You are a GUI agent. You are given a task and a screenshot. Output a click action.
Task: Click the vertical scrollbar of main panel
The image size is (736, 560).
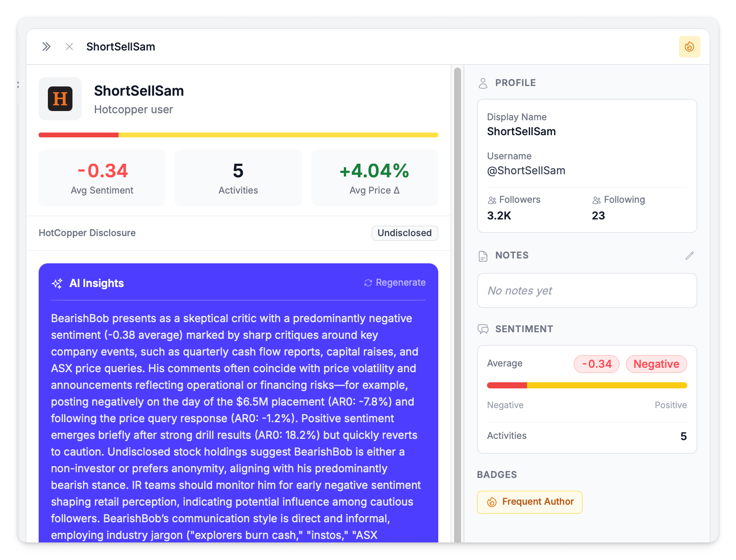pos(457,303)
